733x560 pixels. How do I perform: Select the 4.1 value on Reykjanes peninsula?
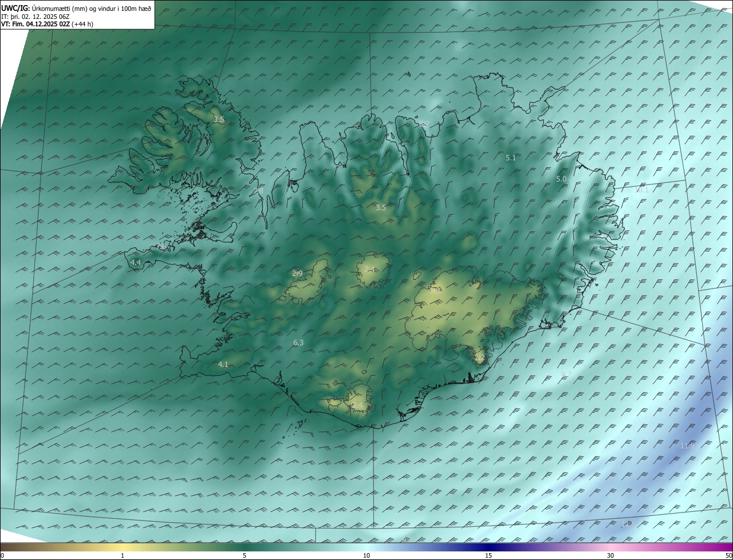click(x=223, y=364)
